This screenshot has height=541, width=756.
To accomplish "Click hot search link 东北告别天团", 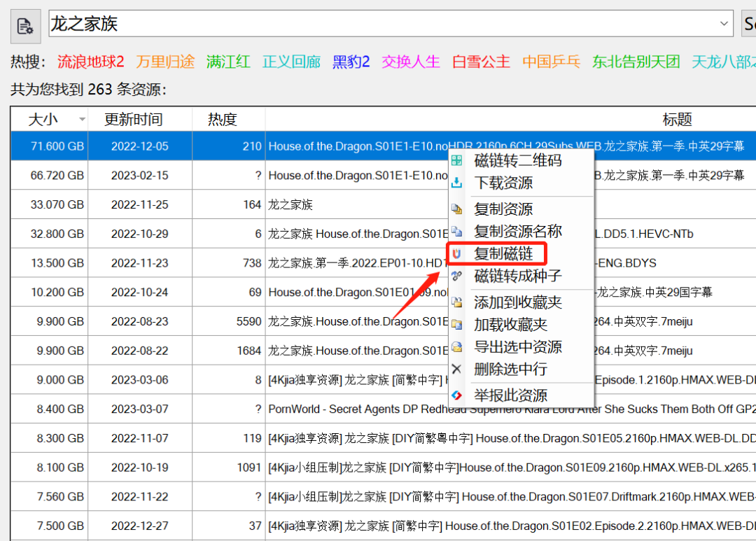I will tap(636, 62).
